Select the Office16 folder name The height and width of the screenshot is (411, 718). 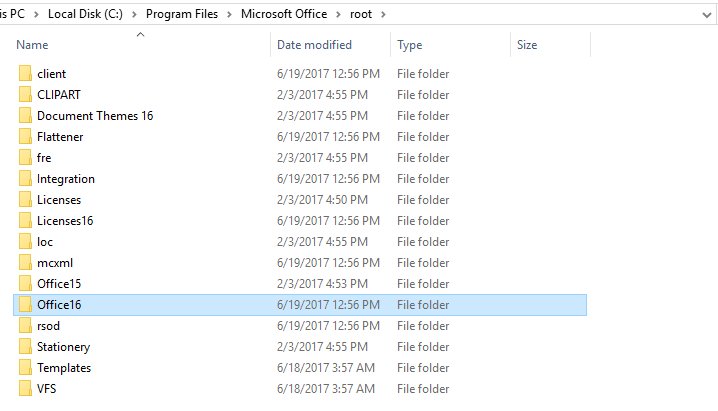click(x=59, y=305)
